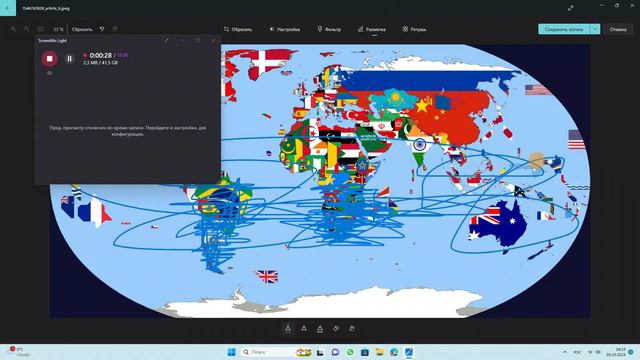Open WhatsApp from the taskbar

pyautogui.click(x=350, y=352)
